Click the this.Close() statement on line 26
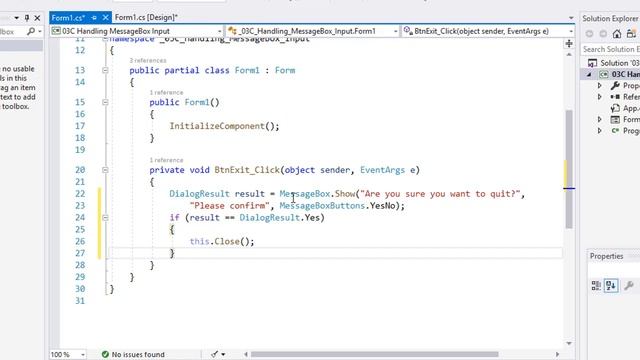This screenshot has width=640, height=360. click(222, 241)
